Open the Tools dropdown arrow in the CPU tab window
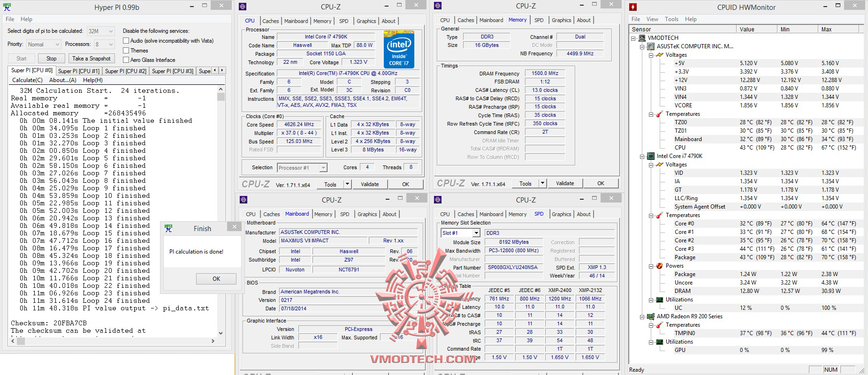The width and height of the screenshot is (868, 375). click(x=347, y=184)
